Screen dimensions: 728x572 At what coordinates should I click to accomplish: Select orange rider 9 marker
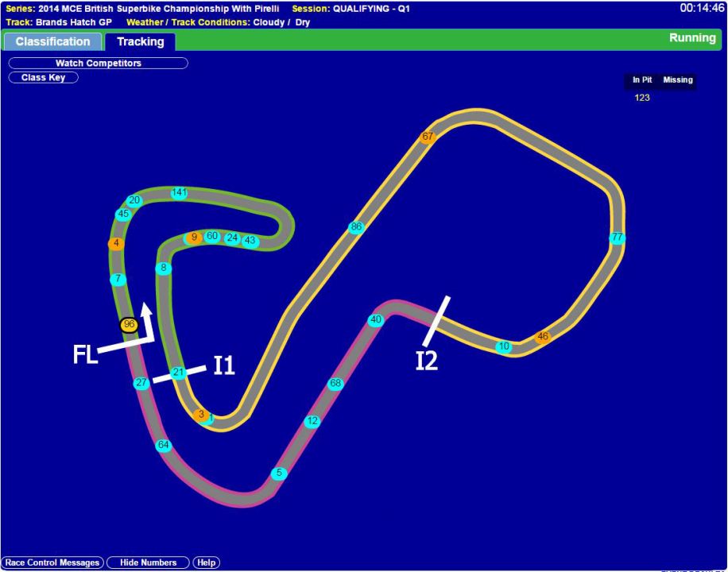coord(194,238)
